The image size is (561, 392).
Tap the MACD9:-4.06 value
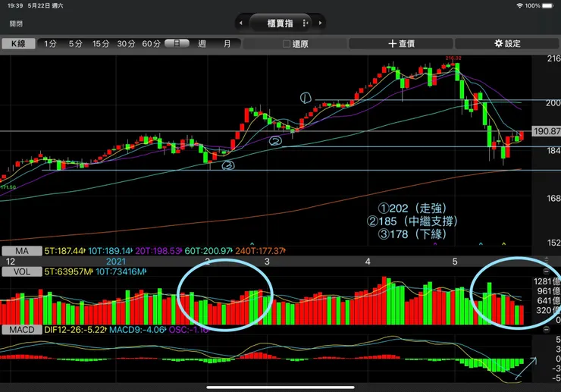coord(137,330)
